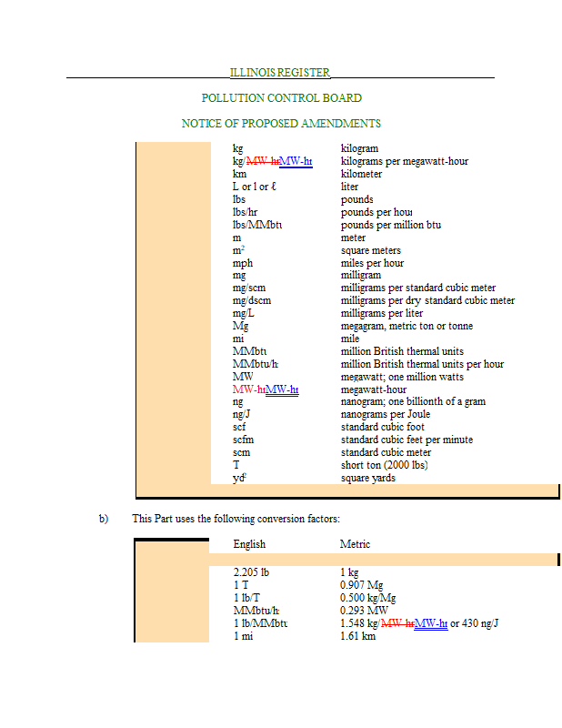Click blue underlined MW-hr beside megawatt-hour definition

click(282, 389)
